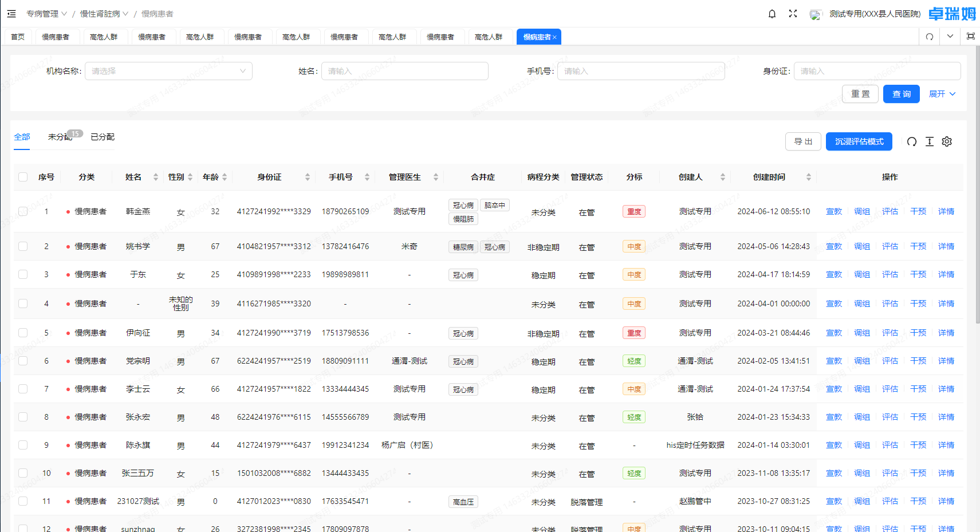The image size is (980, 532).
Task: Check the row for 姚书学
Action: [23, 246]
